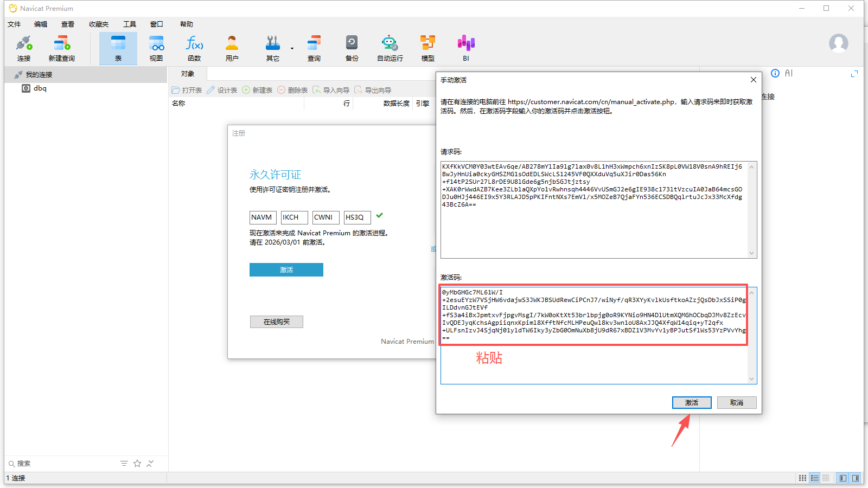Click the 数据长度 column header
Image resolution: width=868 pixels, height=488 pixels.
click(397, 103)
